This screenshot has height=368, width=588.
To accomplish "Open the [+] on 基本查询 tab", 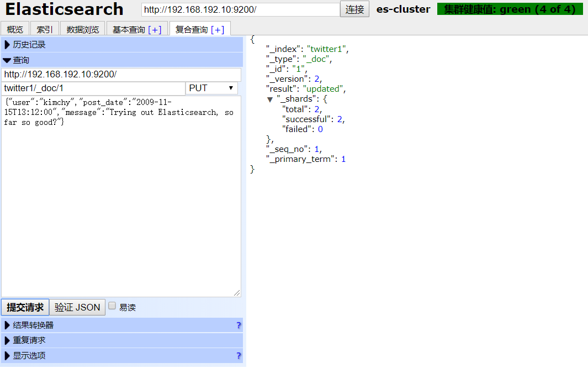I will [155, 30].
